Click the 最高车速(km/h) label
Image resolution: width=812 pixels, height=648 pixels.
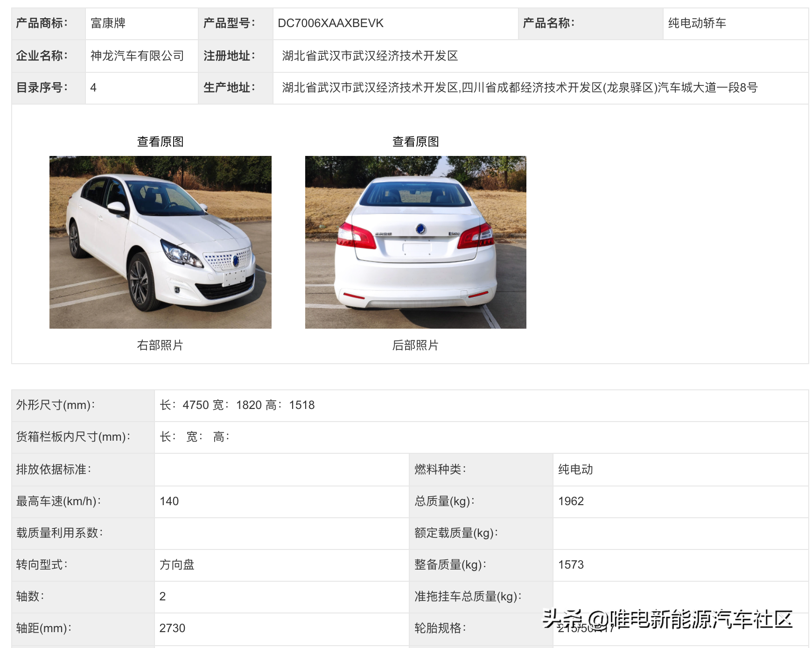point(58,501)
